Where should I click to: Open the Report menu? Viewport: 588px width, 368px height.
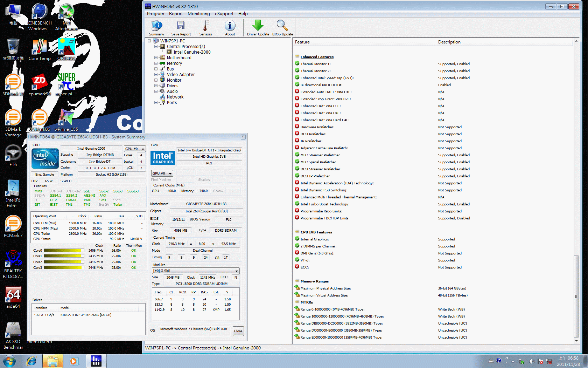point(176,14)
